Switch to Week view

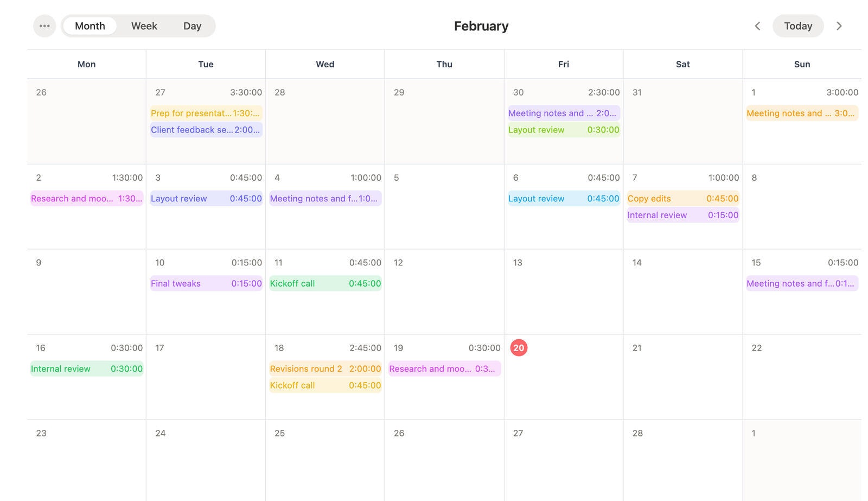tap(143, 26)
